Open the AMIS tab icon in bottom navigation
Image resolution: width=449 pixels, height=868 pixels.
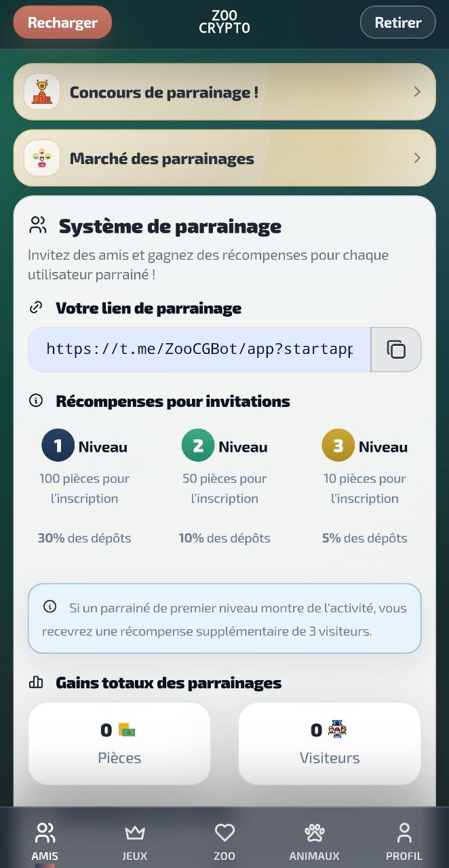(x=45, y=832)
